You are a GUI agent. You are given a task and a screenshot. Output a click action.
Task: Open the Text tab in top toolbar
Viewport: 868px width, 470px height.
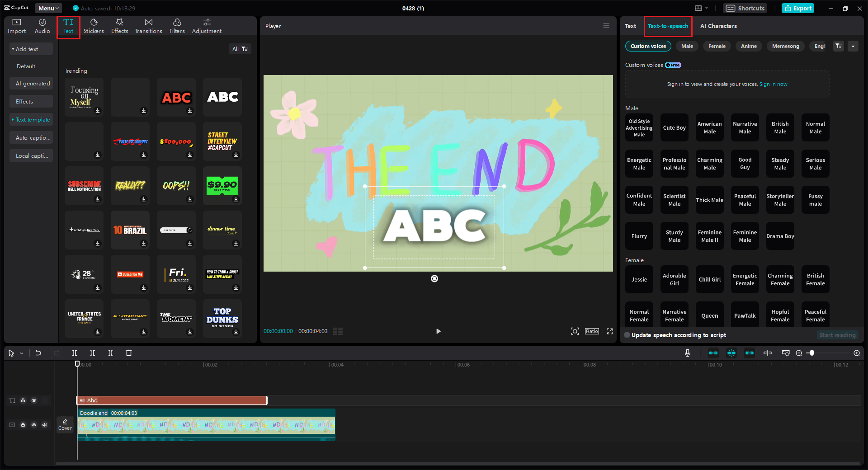pos(68,27)
